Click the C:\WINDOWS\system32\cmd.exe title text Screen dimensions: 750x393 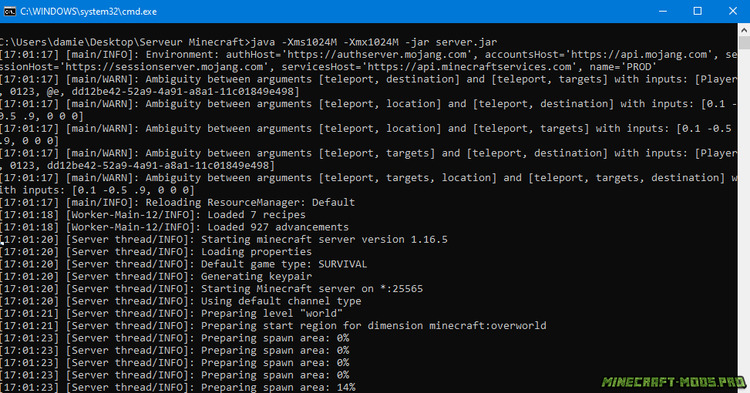[88, 11]
